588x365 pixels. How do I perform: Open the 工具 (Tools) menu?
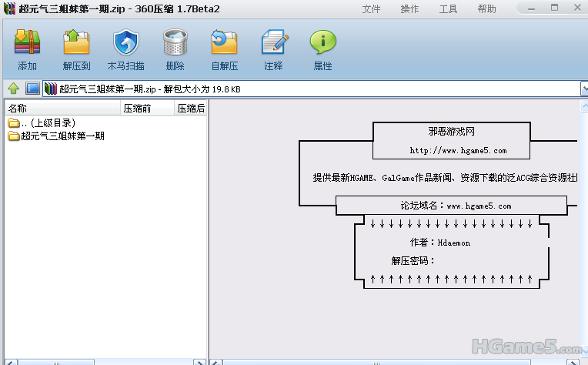point(448,9)
